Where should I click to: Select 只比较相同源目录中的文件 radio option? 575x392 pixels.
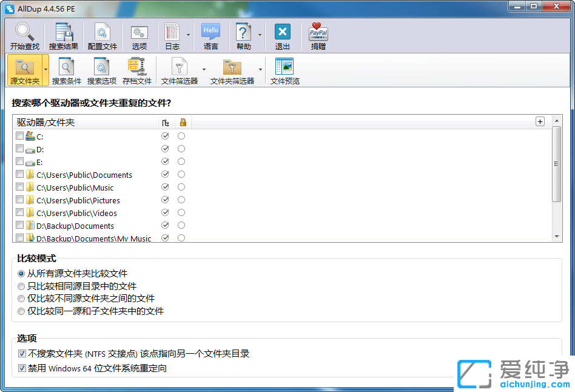(x=22, y=286)
